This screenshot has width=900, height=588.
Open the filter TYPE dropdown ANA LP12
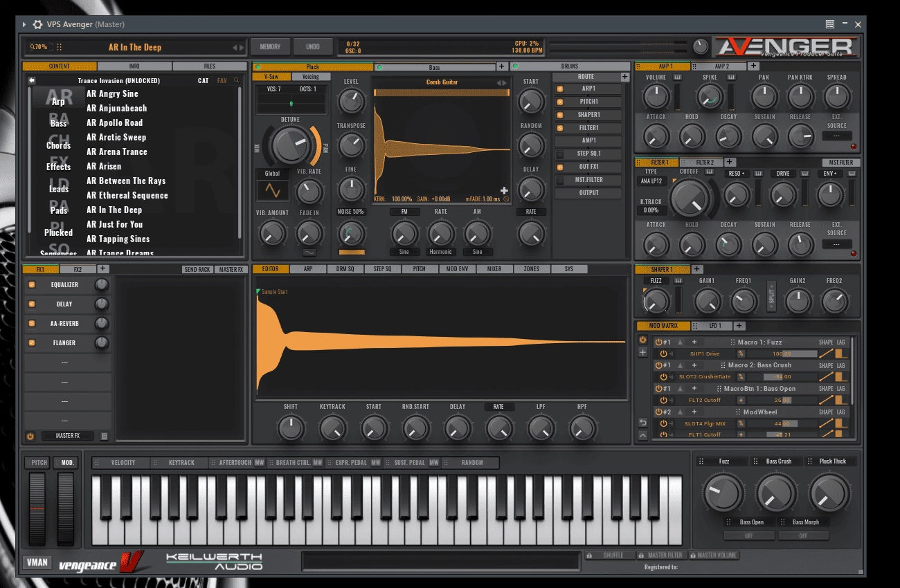[651, 181]
